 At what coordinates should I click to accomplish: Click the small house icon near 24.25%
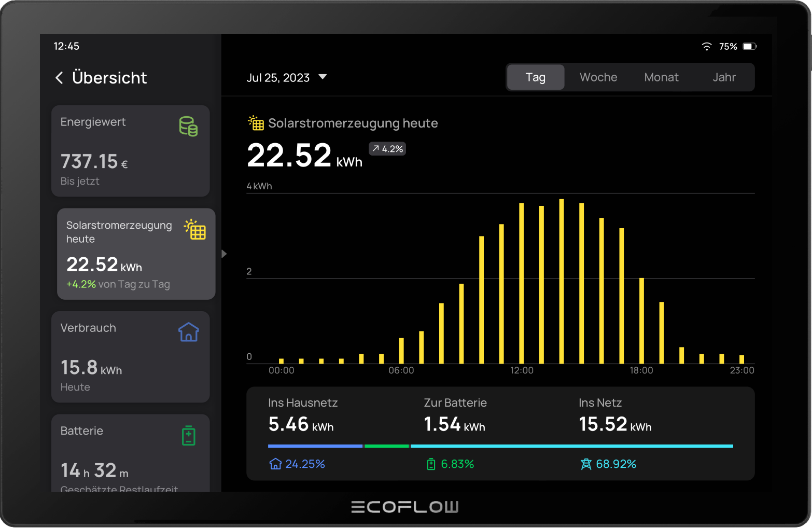275,464
